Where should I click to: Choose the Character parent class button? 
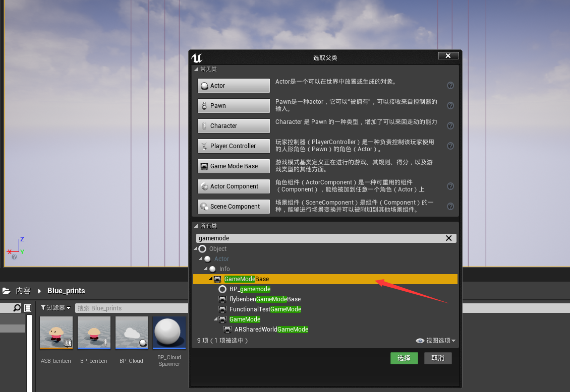234,126
